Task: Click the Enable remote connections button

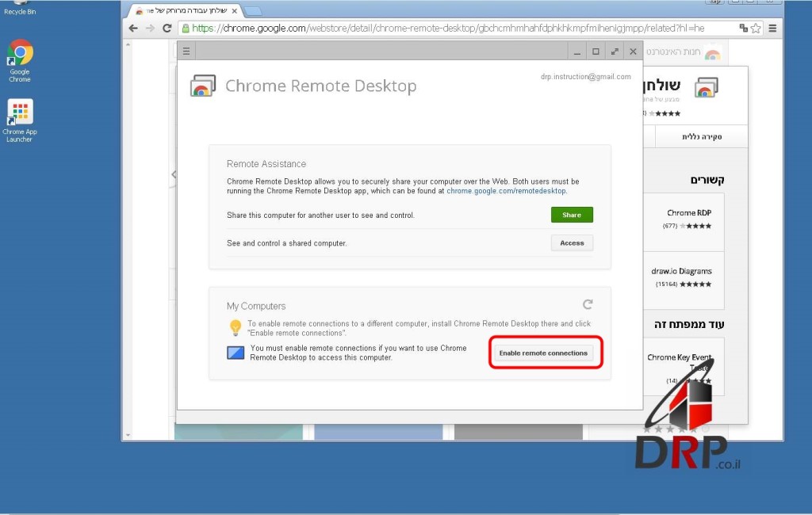Action: (x=545, y=352)
